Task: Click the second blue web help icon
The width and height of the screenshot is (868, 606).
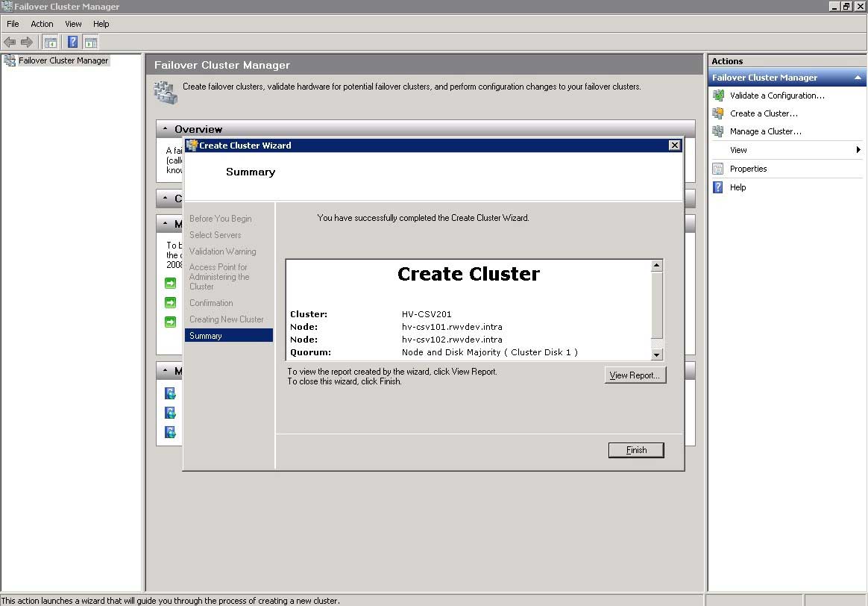Action: 171,413
